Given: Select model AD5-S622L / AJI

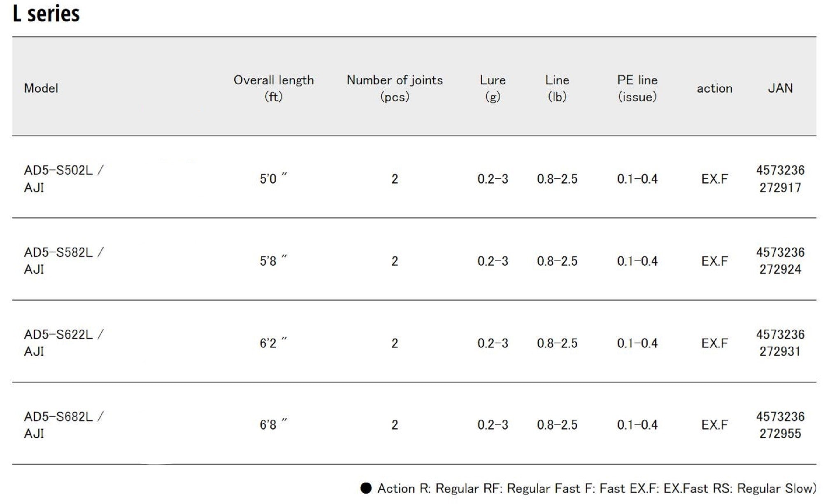Looking at the screenshot, I should point(64,343).
